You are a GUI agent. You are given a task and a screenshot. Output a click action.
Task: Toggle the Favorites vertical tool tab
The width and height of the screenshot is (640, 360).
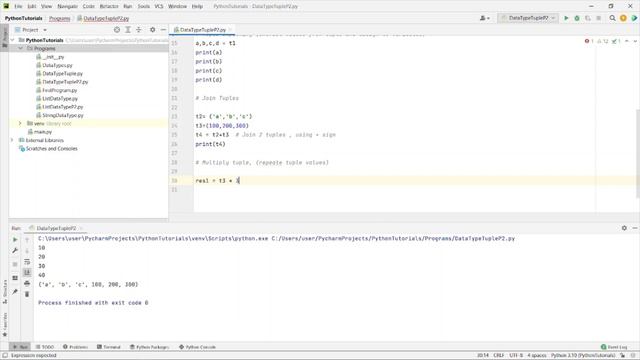(4, 324)
